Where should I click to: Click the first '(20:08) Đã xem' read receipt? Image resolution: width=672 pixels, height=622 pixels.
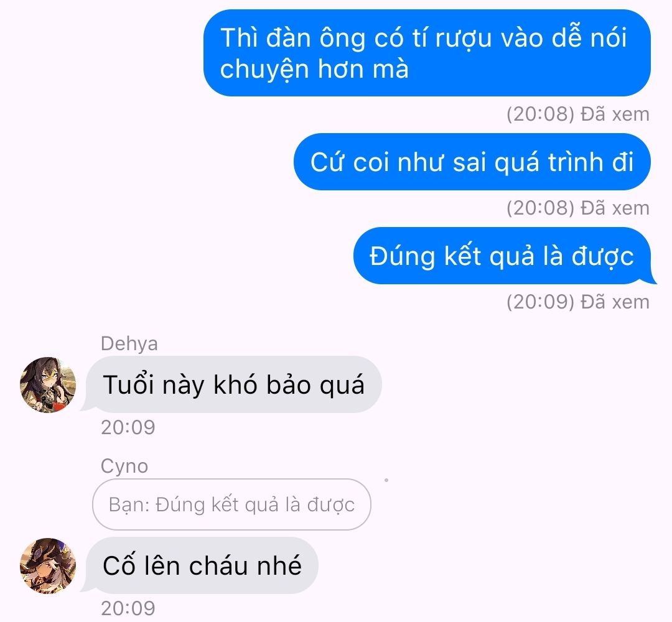coord(577,114)
